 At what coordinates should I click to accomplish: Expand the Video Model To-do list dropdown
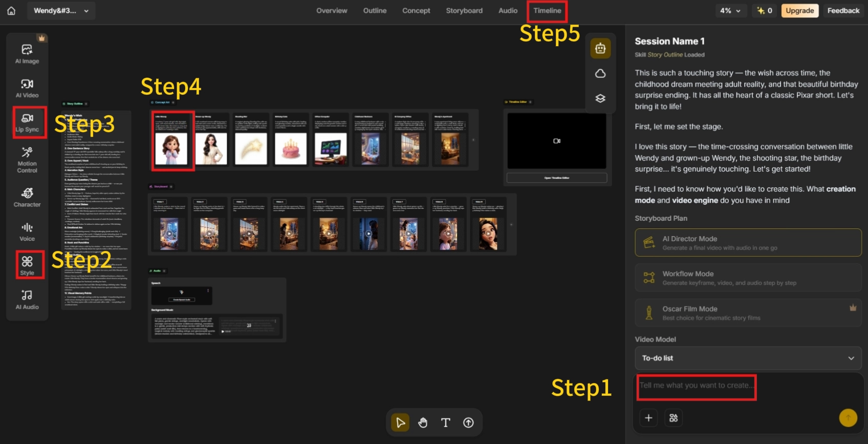(748, 358)
